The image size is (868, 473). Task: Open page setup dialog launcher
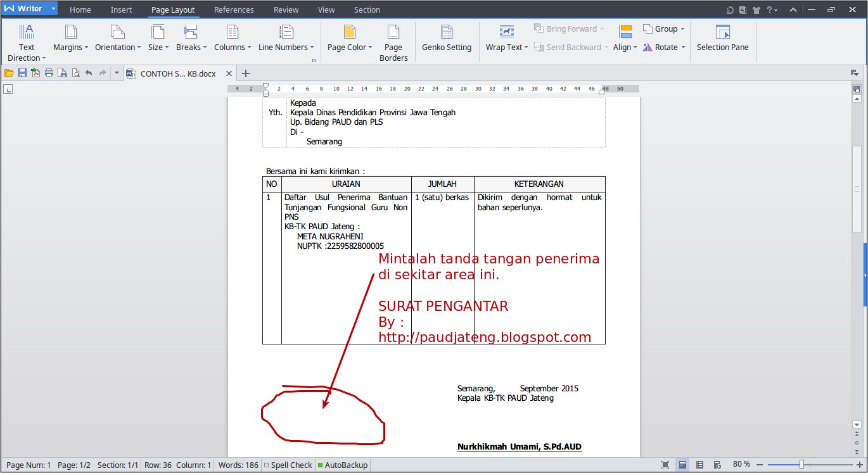pos(314,61)
